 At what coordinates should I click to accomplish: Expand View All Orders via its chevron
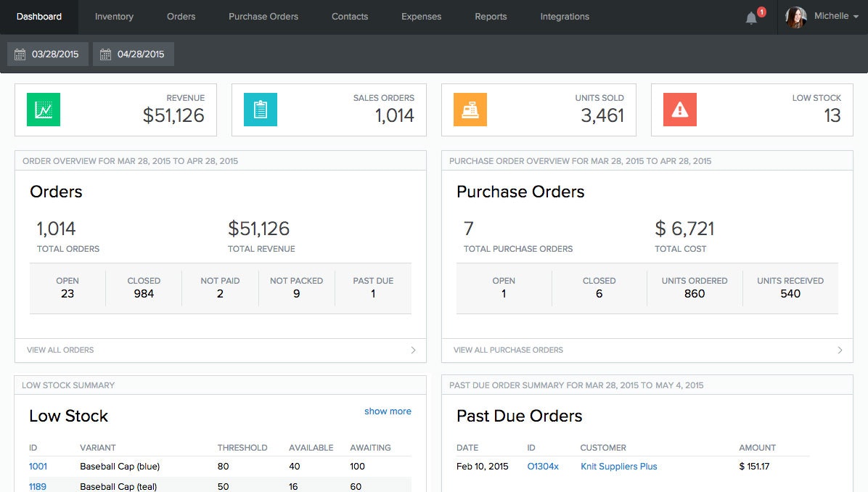(x=414, y=350)
